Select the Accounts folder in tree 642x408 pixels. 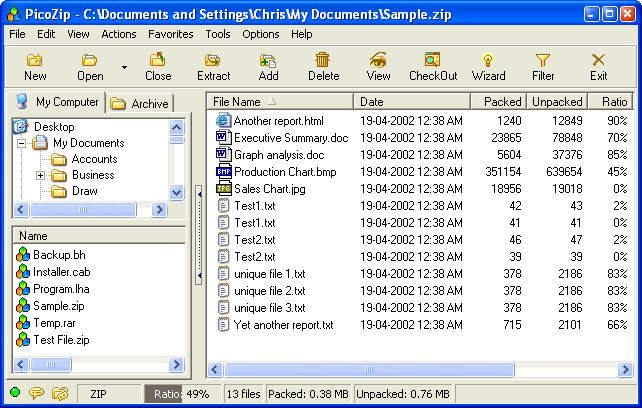tap(94, 159)
